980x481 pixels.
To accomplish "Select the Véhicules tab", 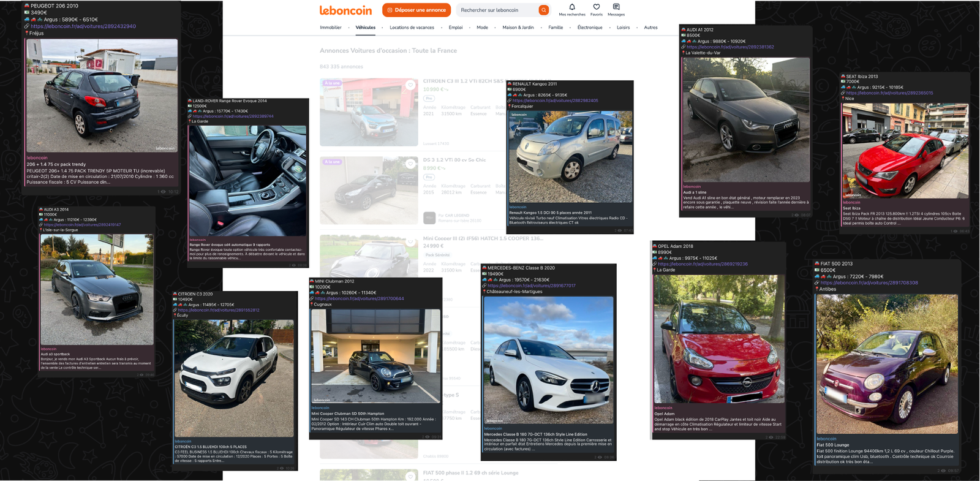I will click(366, 28).
